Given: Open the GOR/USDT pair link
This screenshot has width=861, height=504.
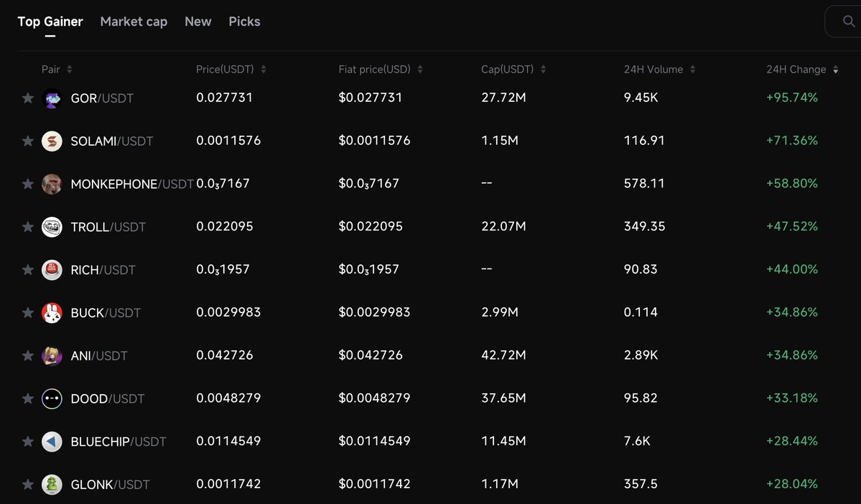Looking at the screenshot, I should [102, 98].
